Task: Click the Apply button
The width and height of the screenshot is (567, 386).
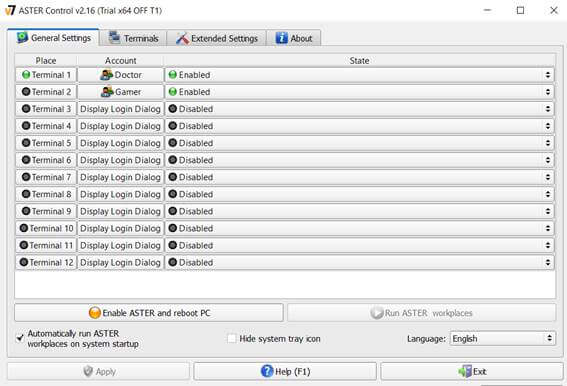Action: tap(98, 372)
